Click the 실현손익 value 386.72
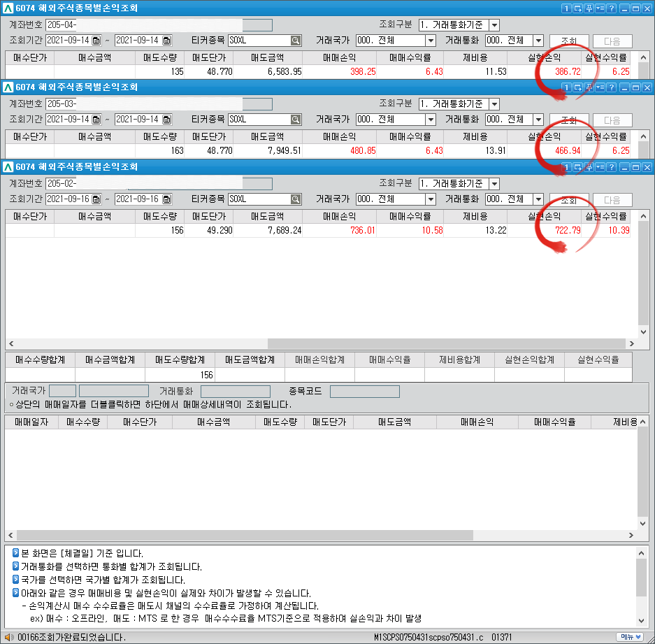The width and height of the screenshot is (655, 644). [x=568, y=72]
